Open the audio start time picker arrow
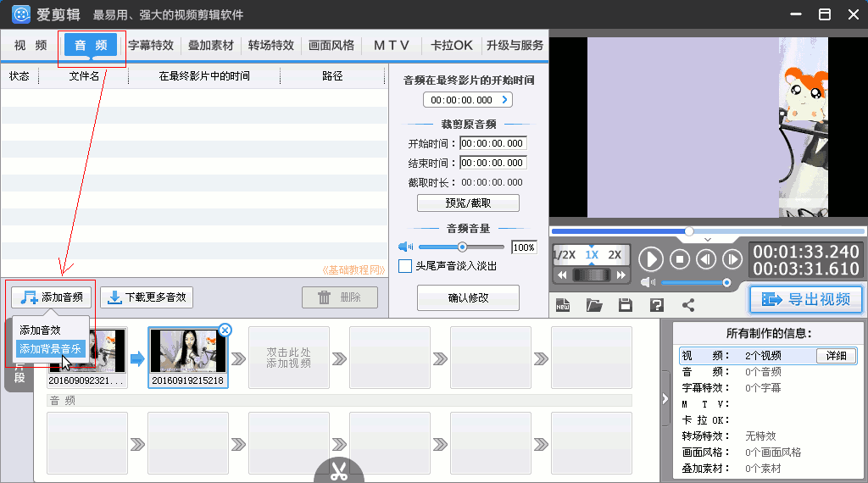 pyautogui.click(x=506, y=100)
